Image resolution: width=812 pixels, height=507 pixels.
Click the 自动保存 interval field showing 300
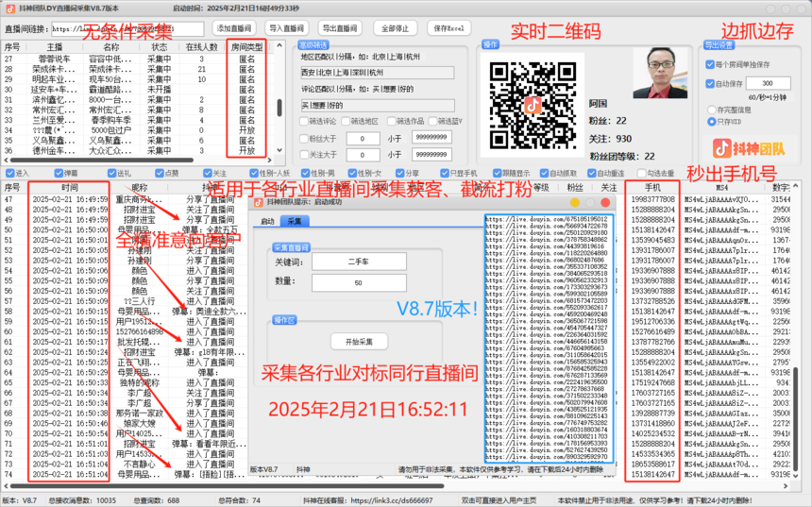(x=768, y=83)
